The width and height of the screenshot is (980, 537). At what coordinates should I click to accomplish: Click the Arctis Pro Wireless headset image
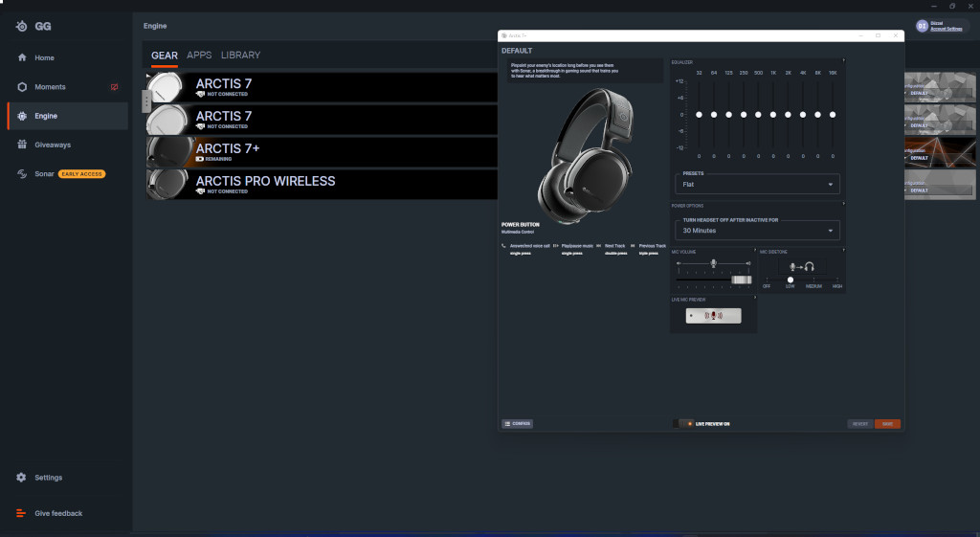[x=167, y=185]
